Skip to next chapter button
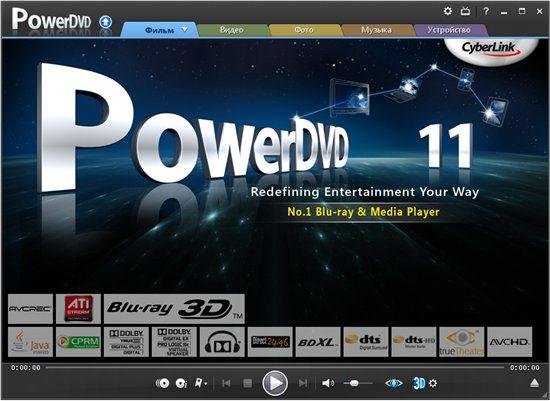This screenshot has height=401, width=550. coord(303,383)
